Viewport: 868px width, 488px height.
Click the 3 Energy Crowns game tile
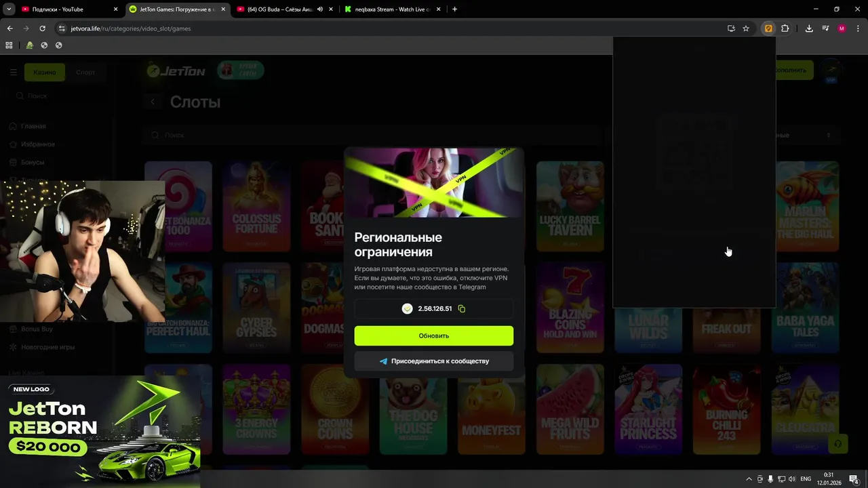click(256, 409)
